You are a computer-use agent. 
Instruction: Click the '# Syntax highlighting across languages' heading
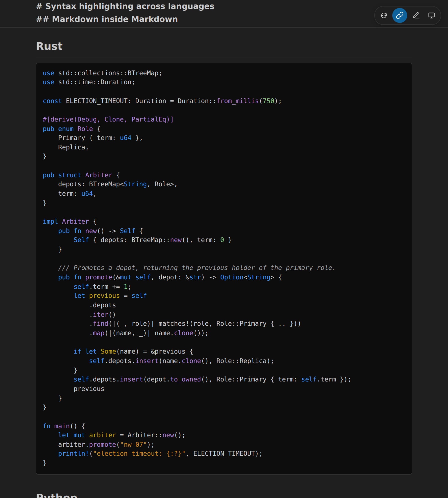[125, 6]
